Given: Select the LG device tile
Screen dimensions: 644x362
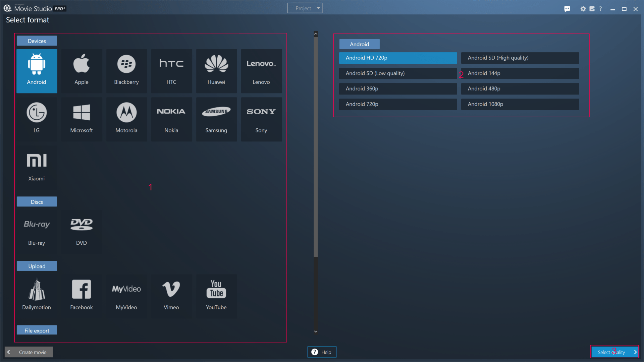Looking at the screenshot, I should click(x=37, y=119).
